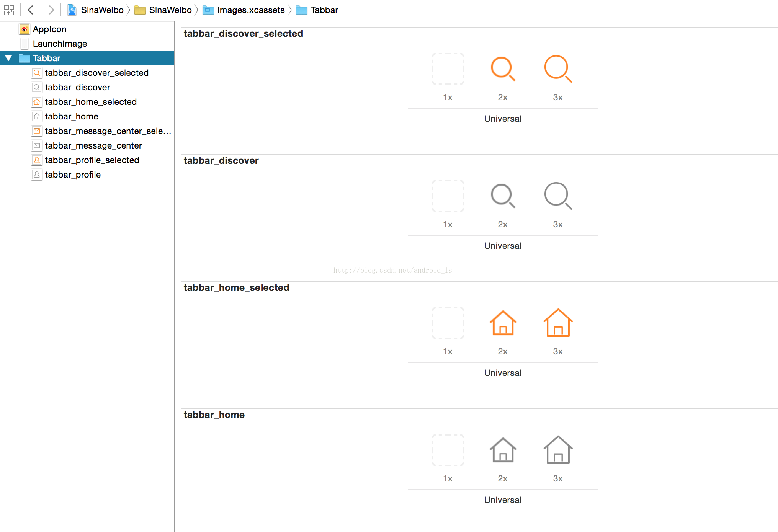Open the Images.xcassets breadcrumb
778x532 pixels.
pyautogui.click(x=244, y=10)
